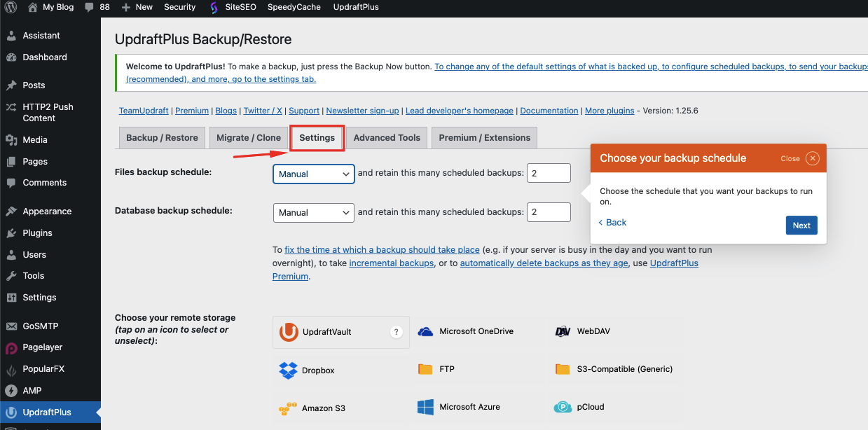
Task: Open Database backup schedule dropdown
Action: [x=314, y=212]
